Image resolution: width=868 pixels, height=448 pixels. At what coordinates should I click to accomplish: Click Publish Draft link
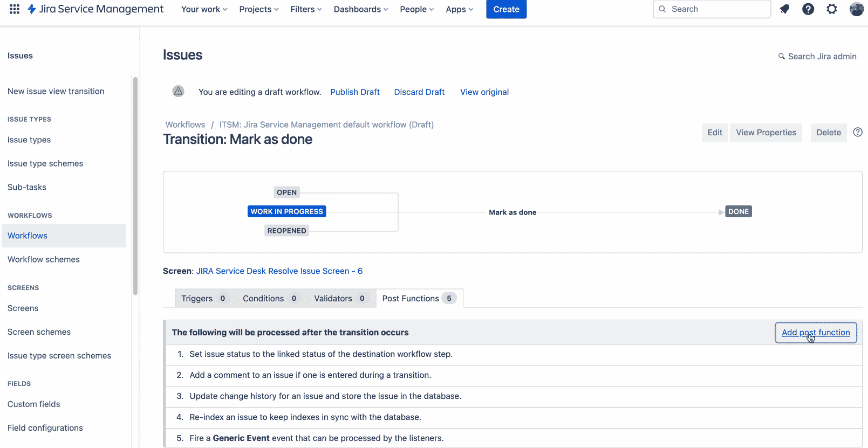point(355,92)
